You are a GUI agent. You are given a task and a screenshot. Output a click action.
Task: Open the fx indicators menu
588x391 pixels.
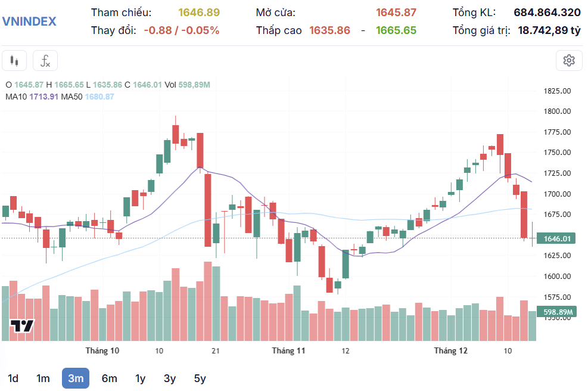point(45,60)
